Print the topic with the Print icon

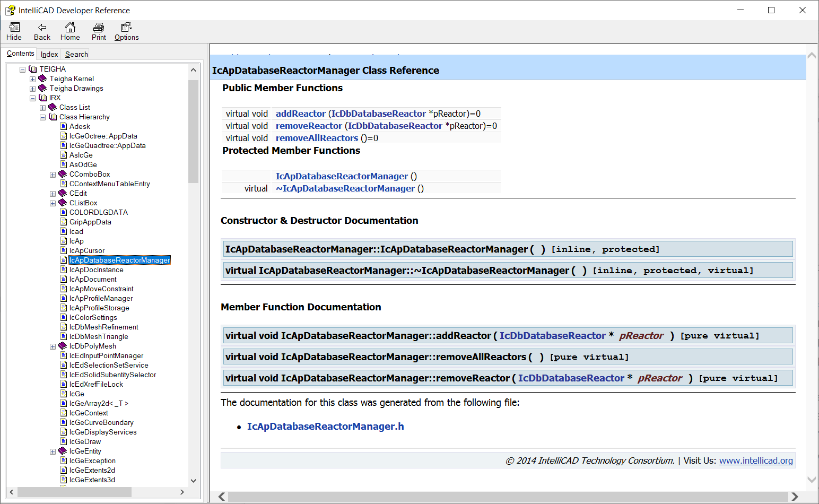tap(99, 27)
